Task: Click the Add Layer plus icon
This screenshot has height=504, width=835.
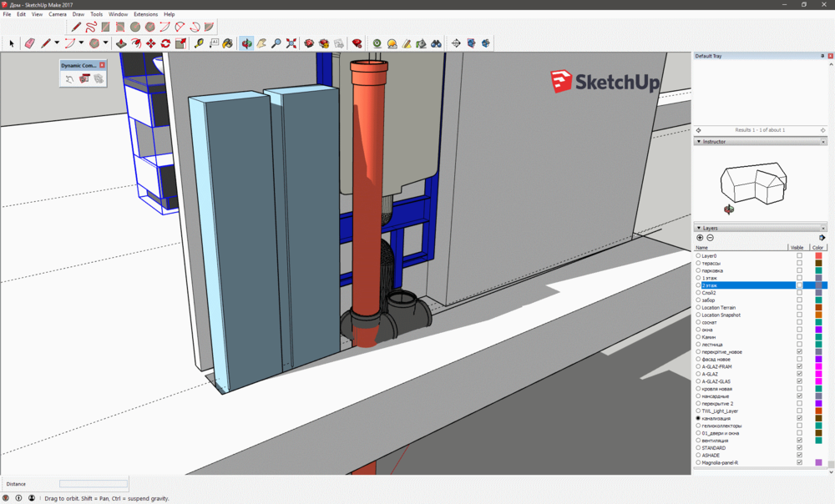Action: coord(700,238)
